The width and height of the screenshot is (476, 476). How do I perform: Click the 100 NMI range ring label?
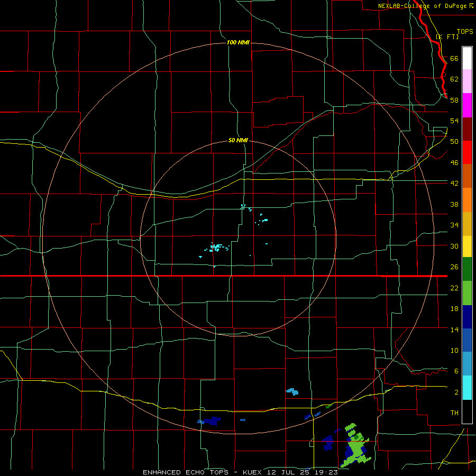(238, 42)
